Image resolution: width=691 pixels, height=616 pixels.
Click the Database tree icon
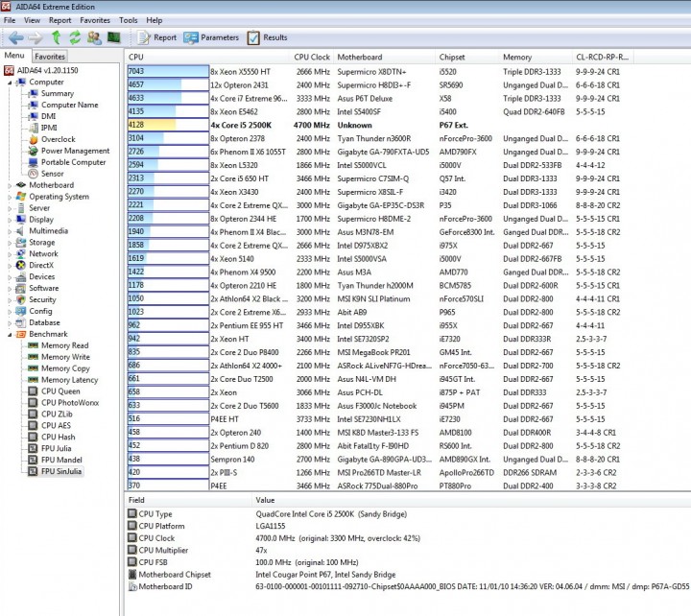(x=21, y=322)
